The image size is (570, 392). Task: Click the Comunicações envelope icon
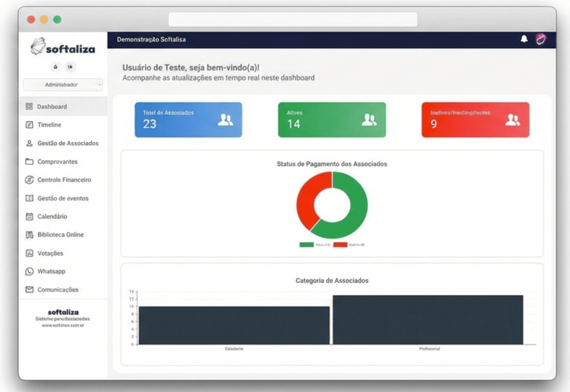29,289
